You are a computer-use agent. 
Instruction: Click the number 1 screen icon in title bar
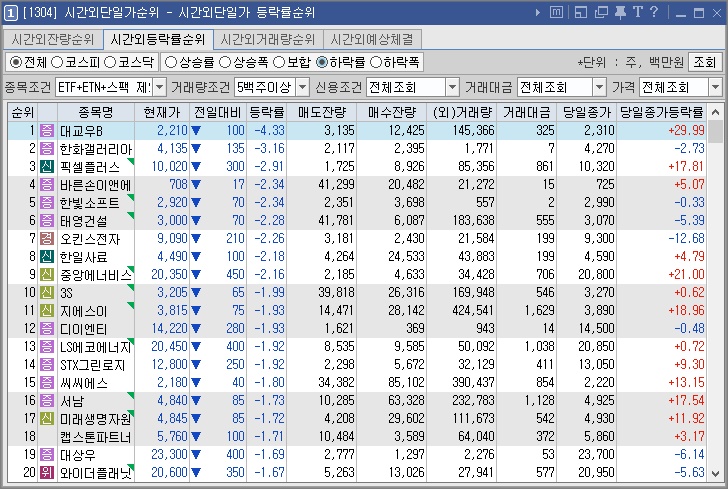(10, 13)
